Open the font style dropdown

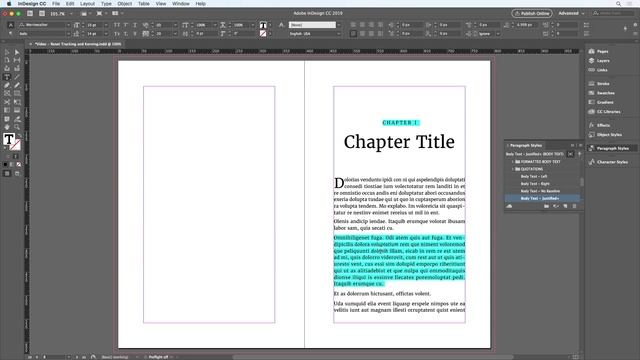tap(68, 33)
